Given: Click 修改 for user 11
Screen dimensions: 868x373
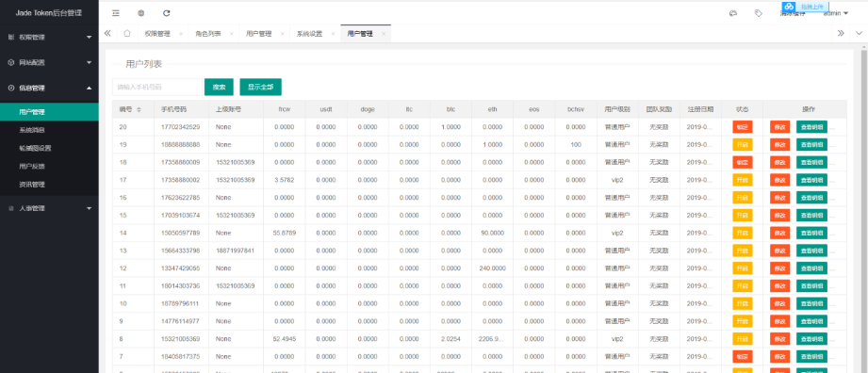Looking at the screenshot, I should [780, 285].
